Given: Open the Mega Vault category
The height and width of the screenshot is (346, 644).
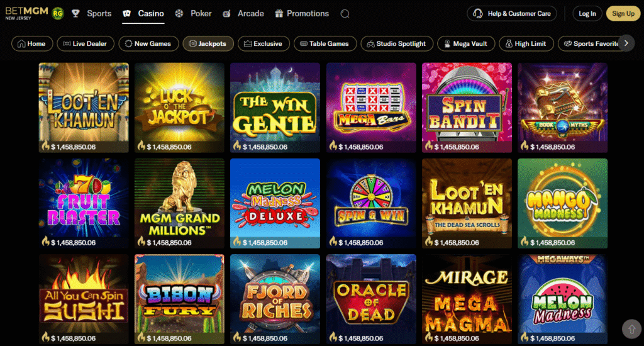Looking at the screenshot, I should coord(465,44).
